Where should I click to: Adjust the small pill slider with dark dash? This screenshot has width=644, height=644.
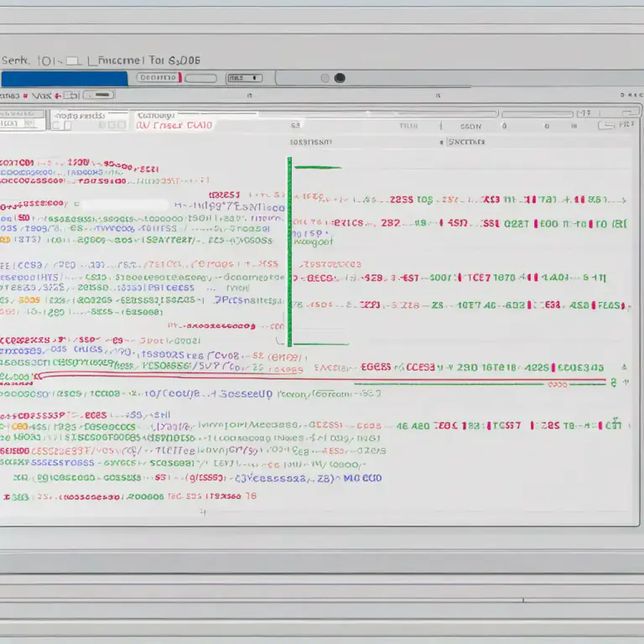tap(99, 96)
